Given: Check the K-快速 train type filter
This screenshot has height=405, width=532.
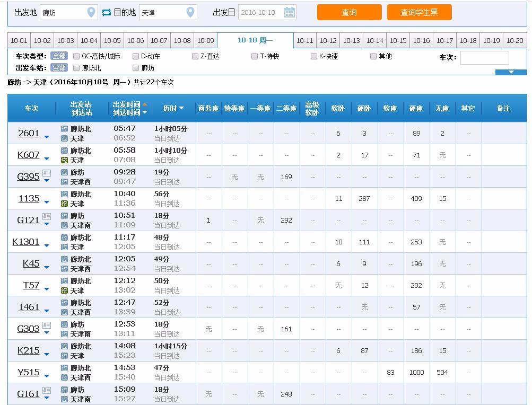Looking at the screenshot, I should pyautogui.click(x=314, y=56).
